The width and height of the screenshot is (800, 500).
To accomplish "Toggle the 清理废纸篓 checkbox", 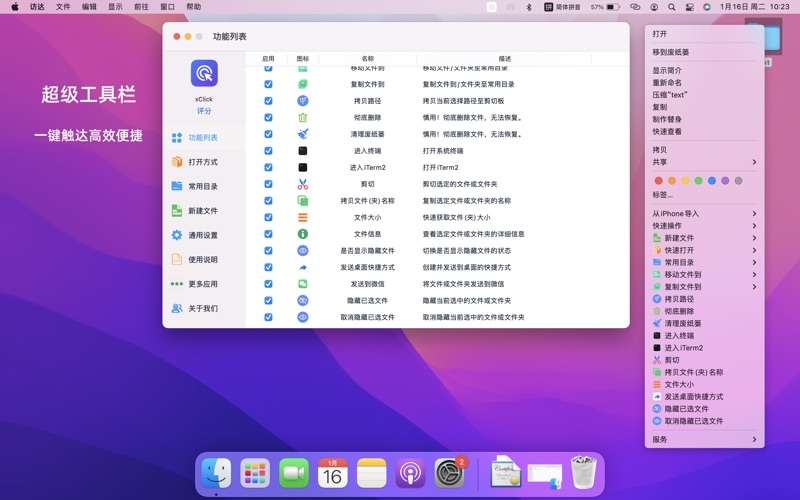I will 268,134.
